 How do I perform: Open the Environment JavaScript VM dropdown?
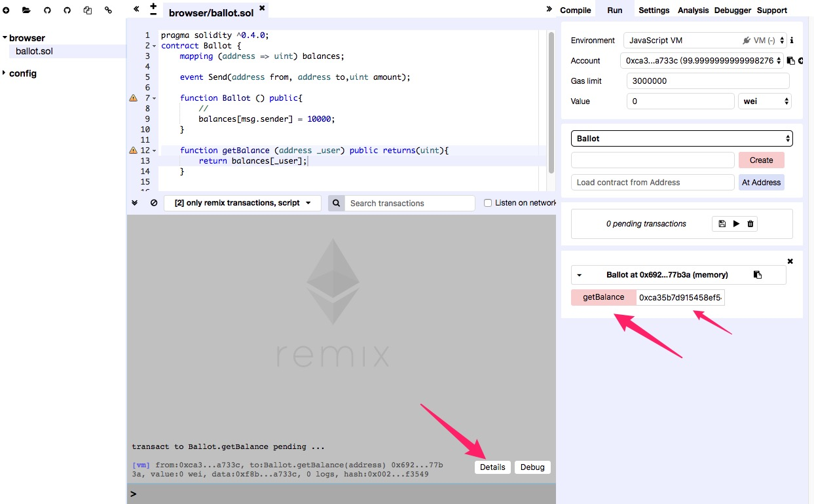705,41
